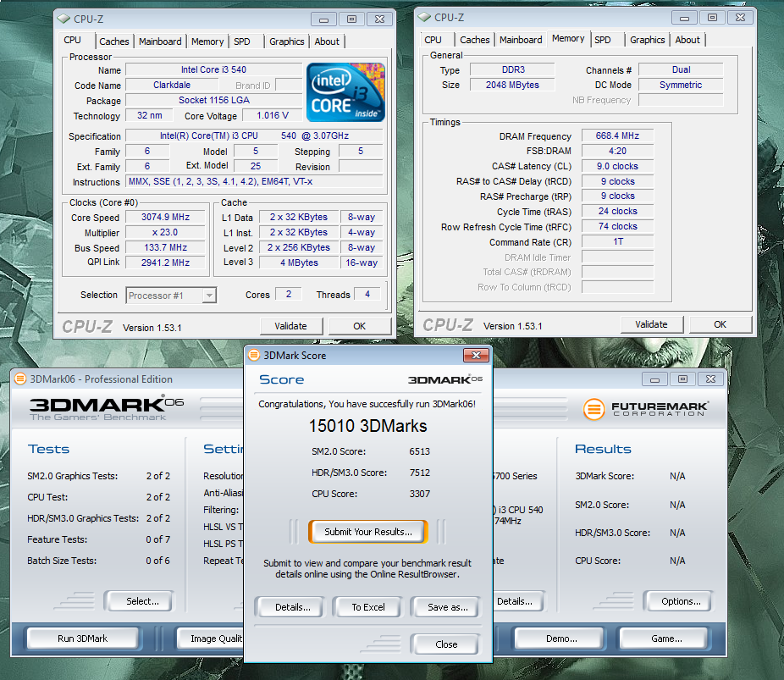This screenshot has width=784, height=680.
Task: Click the SM2.0 Score 6513 value
Action: [419, 451]
